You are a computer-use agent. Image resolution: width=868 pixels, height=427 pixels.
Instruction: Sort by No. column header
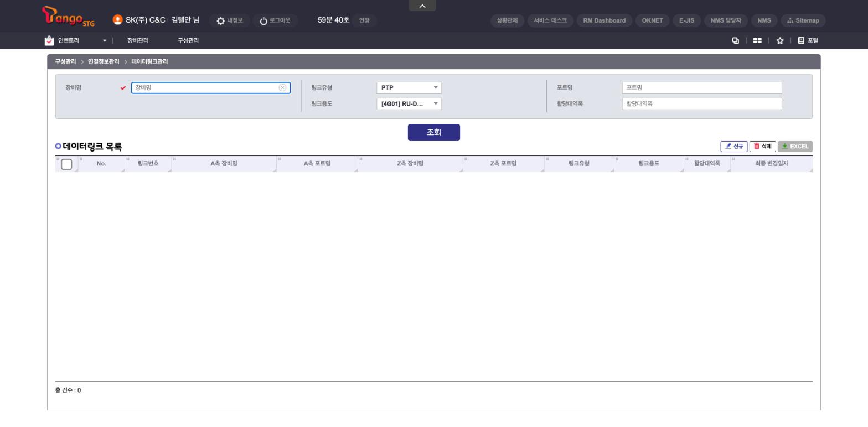pos(101,164)
